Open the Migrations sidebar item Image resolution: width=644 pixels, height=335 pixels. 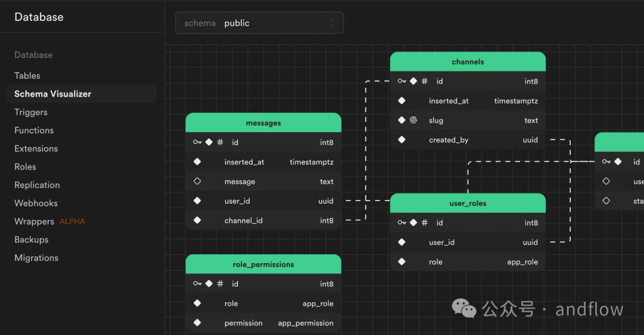[x=36, y=258]
